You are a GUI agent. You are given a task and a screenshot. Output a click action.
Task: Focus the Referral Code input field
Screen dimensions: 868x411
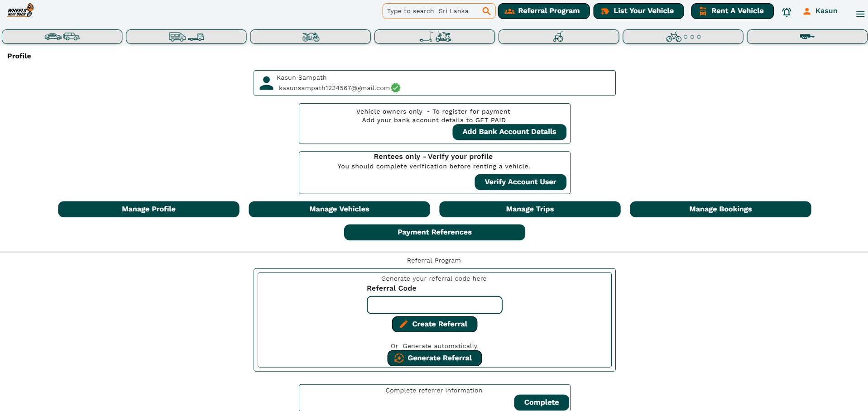point(434,305)
